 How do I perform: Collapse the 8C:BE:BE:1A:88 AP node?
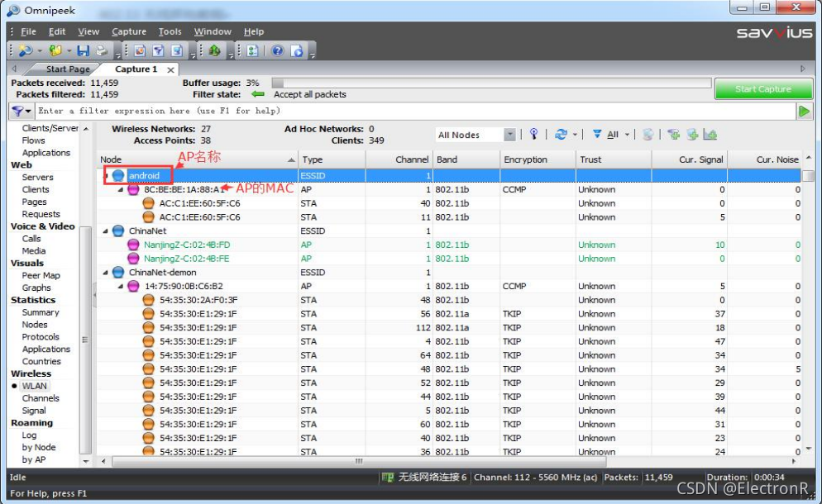(121, 190)
